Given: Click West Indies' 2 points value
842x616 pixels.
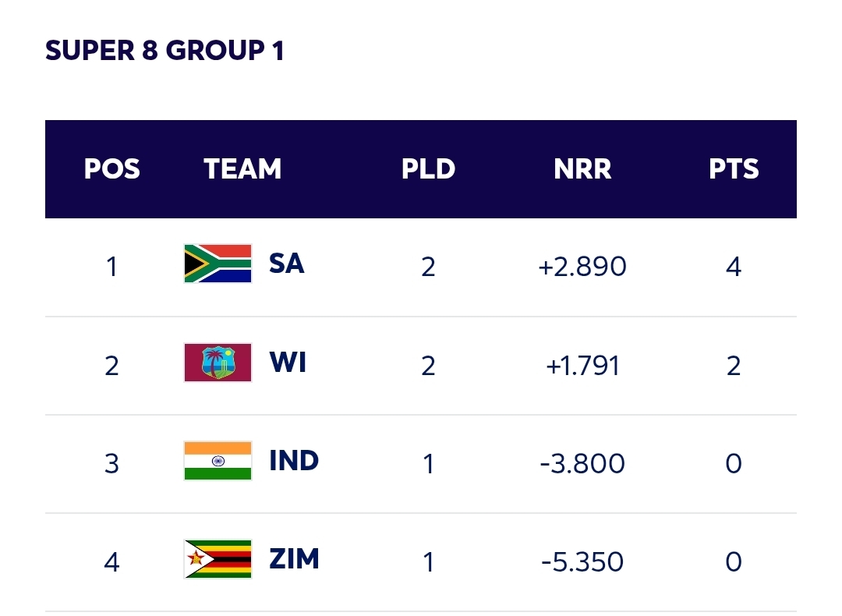Looking at the screenshot, I should [x=733, y=365].
